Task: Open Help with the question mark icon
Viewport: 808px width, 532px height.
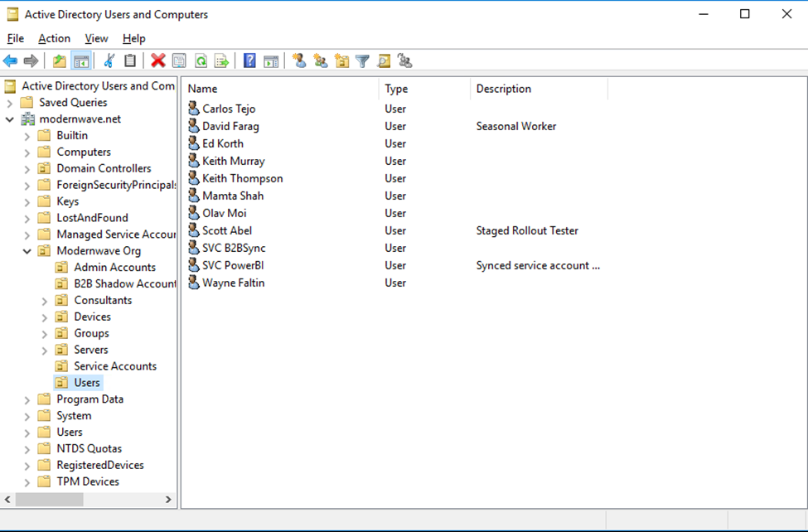Action: [x=249, y=60]
